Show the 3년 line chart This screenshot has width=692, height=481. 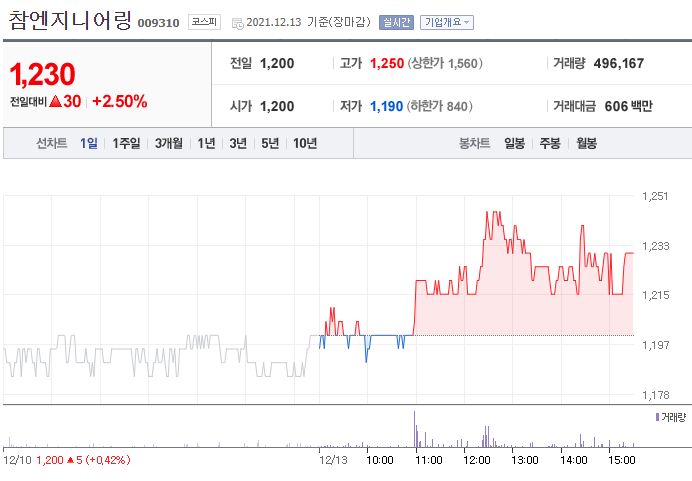pyautogui.click(x=238, y=143)
